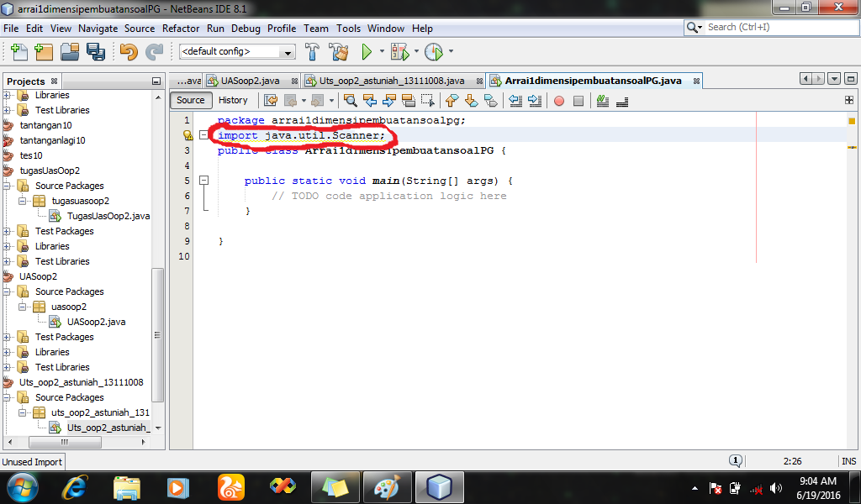Toggle the INS overwrite indicator in status bar
Image resolution: width=861 pixels, height=504 pixels.
tap(849, 460)
